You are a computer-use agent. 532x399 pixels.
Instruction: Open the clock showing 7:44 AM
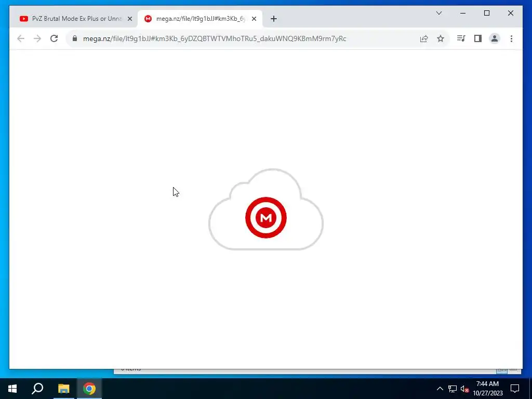click(x=487, y=389)
